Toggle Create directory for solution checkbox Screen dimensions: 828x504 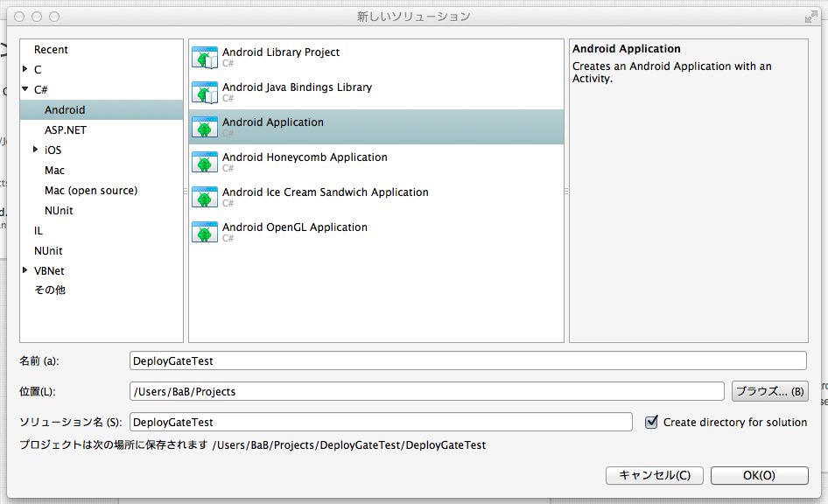coord(651,422)
